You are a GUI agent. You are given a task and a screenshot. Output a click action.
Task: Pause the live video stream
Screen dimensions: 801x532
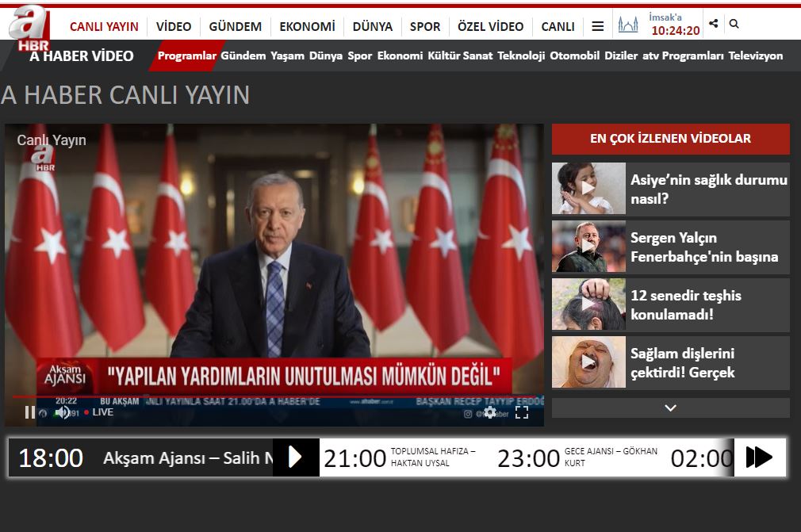pyautogui.click(x=29, y=412)
